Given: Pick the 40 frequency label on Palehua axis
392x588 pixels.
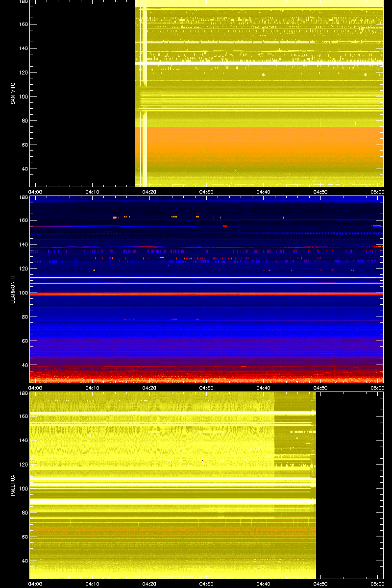Looking at the screenshot, I should click(x=24, y=561).
